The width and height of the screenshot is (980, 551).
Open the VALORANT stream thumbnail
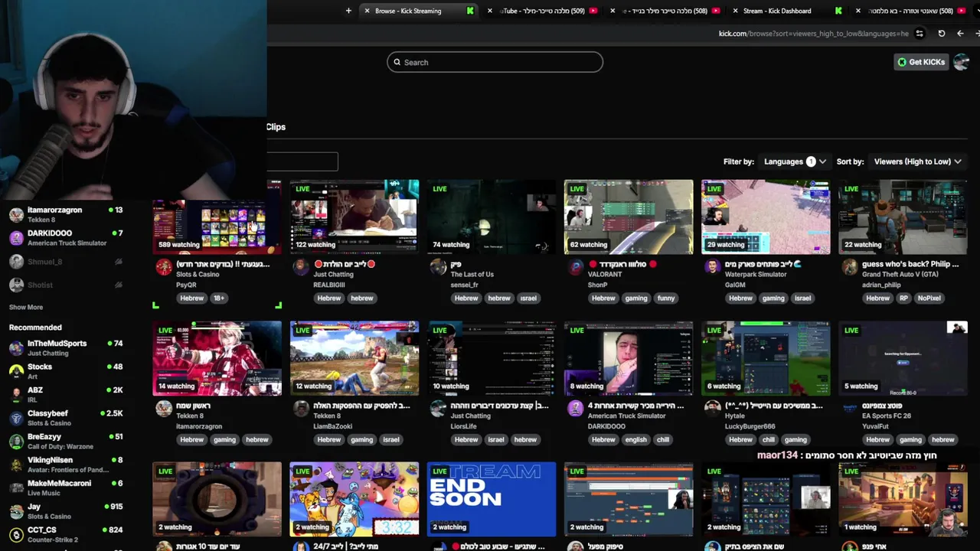tap(629, 217)
